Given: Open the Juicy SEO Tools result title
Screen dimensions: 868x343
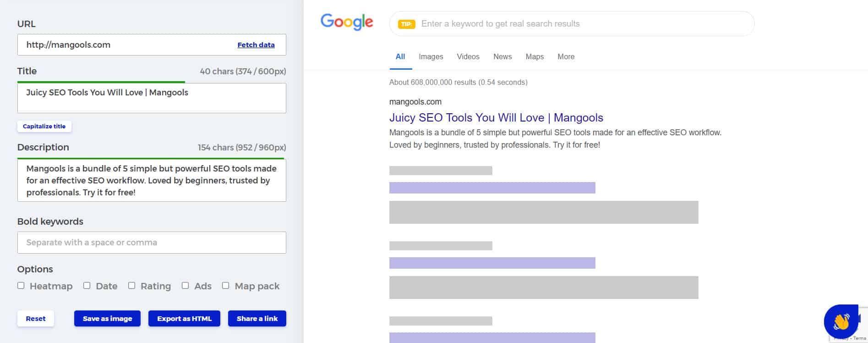Looking at the screenshot, I should click(x=496, y=118).
